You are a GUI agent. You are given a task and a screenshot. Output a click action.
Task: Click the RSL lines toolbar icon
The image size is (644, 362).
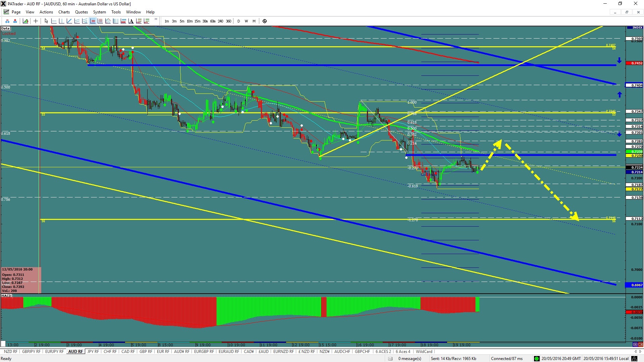pyautogui.click(x=146, y=21)
